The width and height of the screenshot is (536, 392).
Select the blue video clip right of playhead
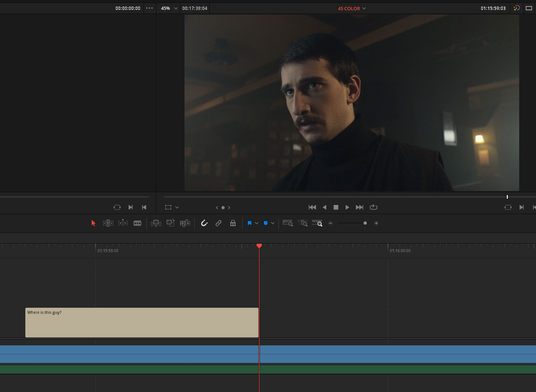click(x=398, y=354)
